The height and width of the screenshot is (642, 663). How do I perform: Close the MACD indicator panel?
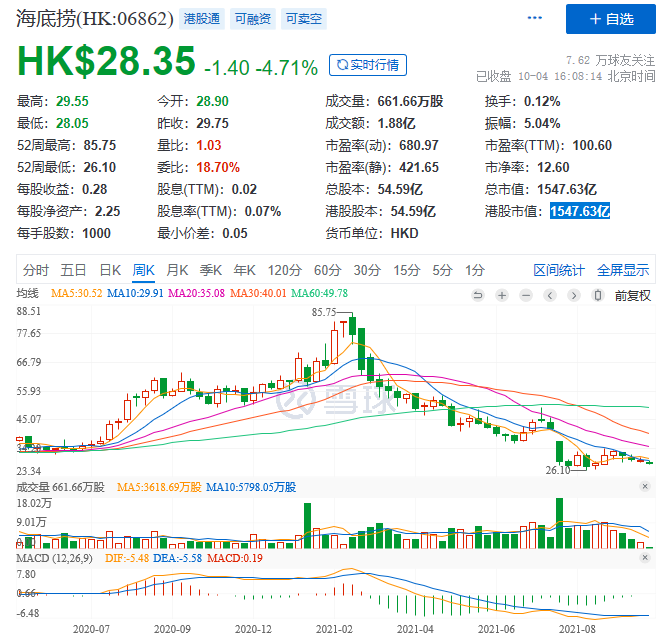(645, 557)
